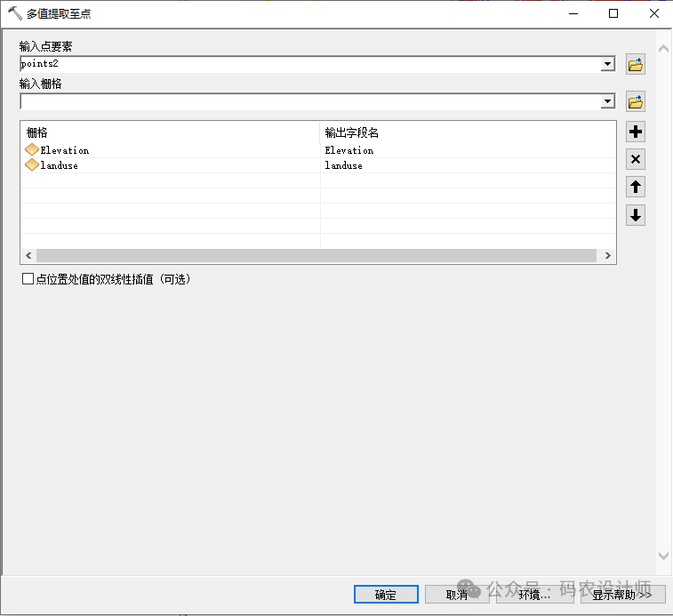The image size is (673, 616).
Task: Move raster down with down arrow
Action: tap(635, 215)
